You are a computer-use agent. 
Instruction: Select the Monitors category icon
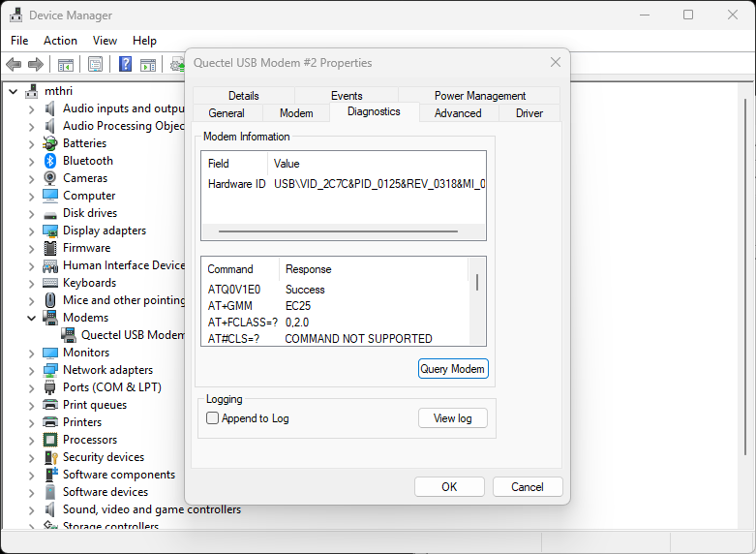pyautogui.click(x=50, y=353)
